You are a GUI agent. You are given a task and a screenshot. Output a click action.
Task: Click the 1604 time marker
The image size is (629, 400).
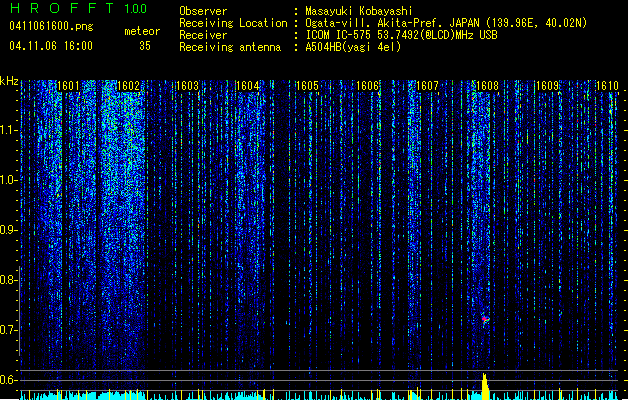[248, 86]
